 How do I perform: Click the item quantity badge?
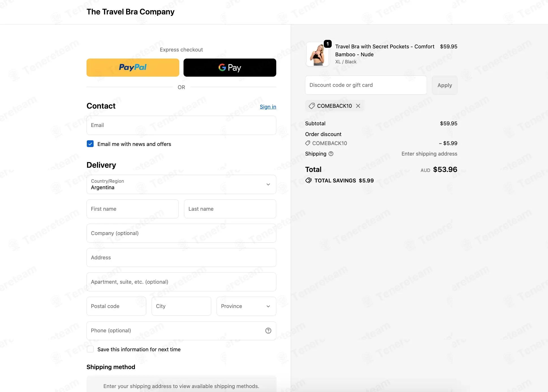[x=328, y=44]
